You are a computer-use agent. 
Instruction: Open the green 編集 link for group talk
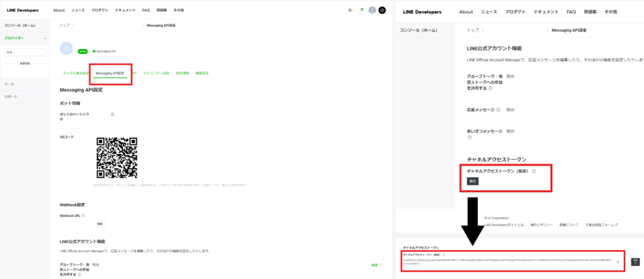(x=375, y=265)
